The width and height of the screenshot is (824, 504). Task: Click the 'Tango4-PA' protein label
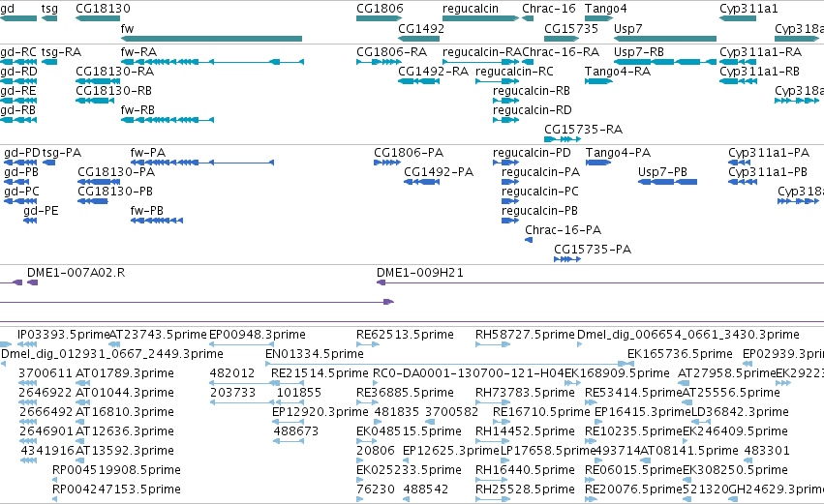(x=618, y=153)
